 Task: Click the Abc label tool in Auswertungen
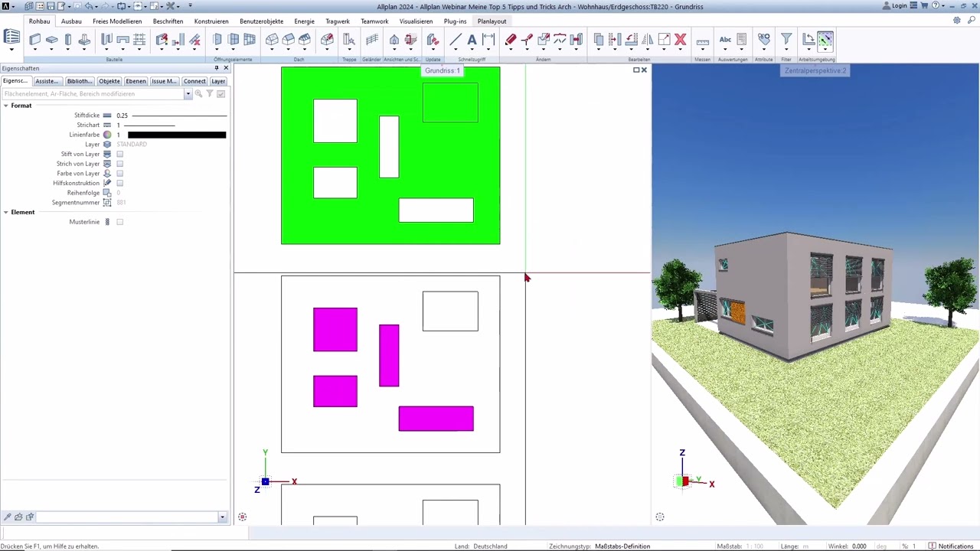point(725,40)
